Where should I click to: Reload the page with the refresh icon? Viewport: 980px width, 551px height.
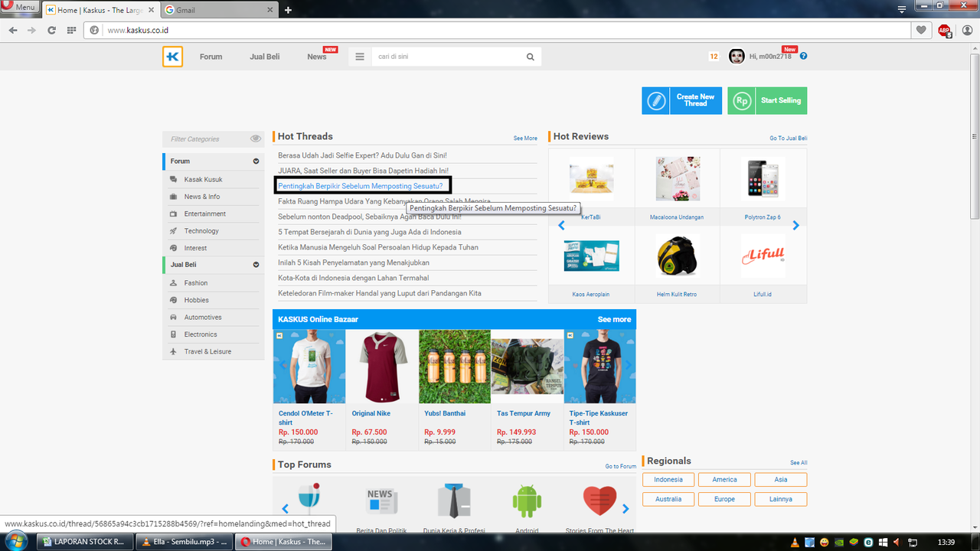point(51,30)
